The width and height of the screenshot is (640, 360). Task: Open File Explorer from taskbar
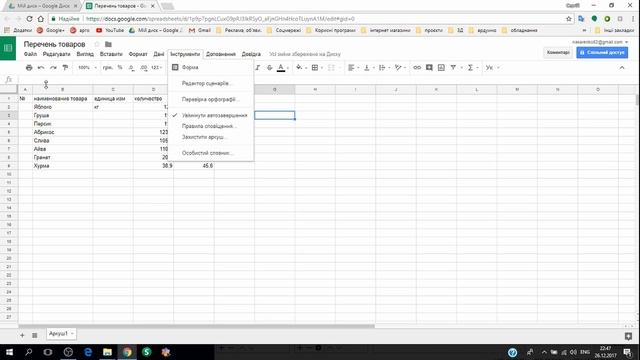tap(107, 352)
